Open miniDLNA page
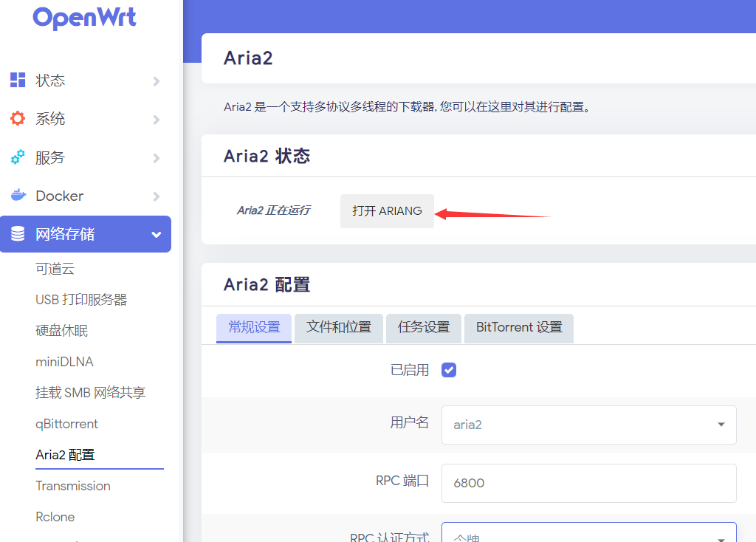Screen dimensions: 756x542 (65, 362)
